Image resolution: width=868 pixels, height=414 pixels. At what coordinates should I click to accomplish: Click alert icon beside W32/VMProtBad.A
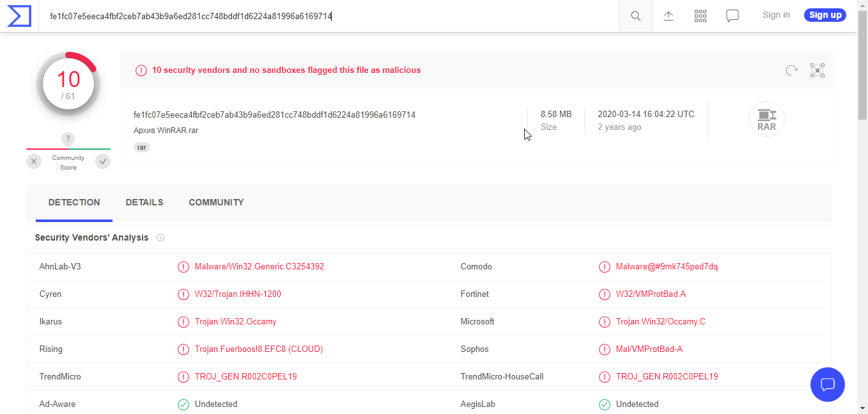pyautogui.click(x=605, y=294)
